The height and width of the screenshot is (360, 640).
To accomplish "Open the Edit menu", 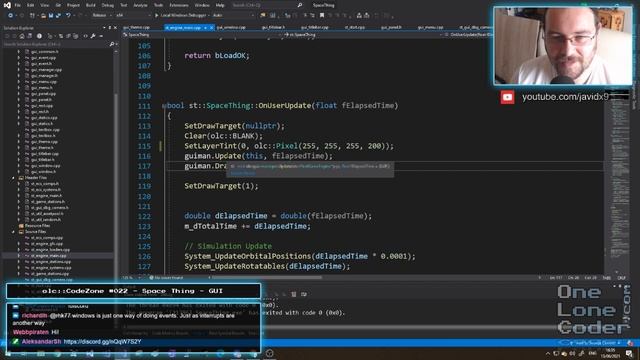I will point(31,5).
